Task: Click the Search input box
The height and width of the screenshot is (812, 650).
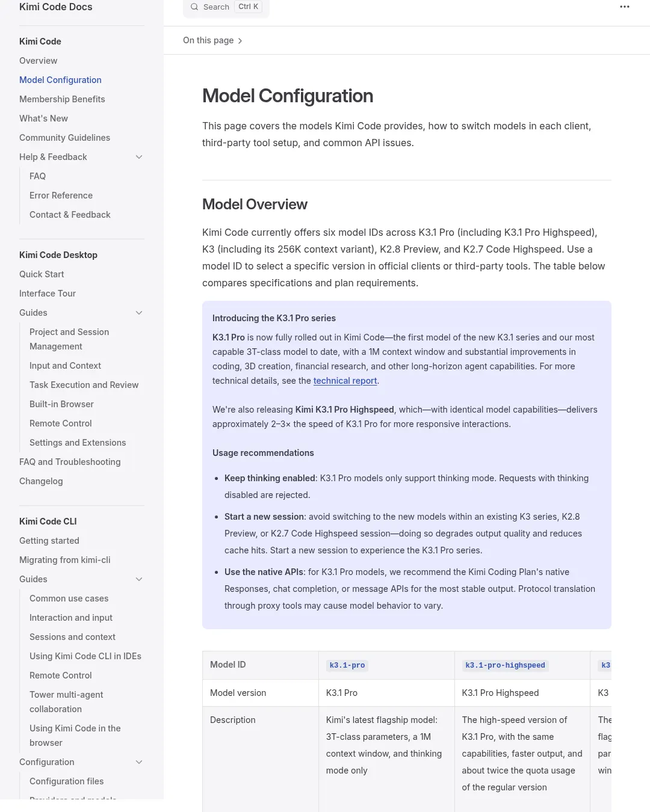Action: pos(226,7)
